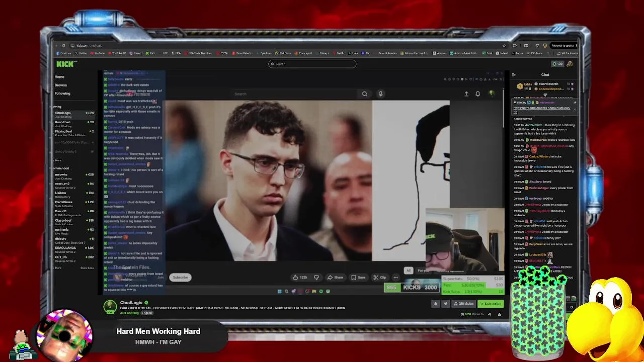This screenshot has height=362, width=644.
Task: Click the dislike thumbs-down under video
Action: click(x=316, y=278)
